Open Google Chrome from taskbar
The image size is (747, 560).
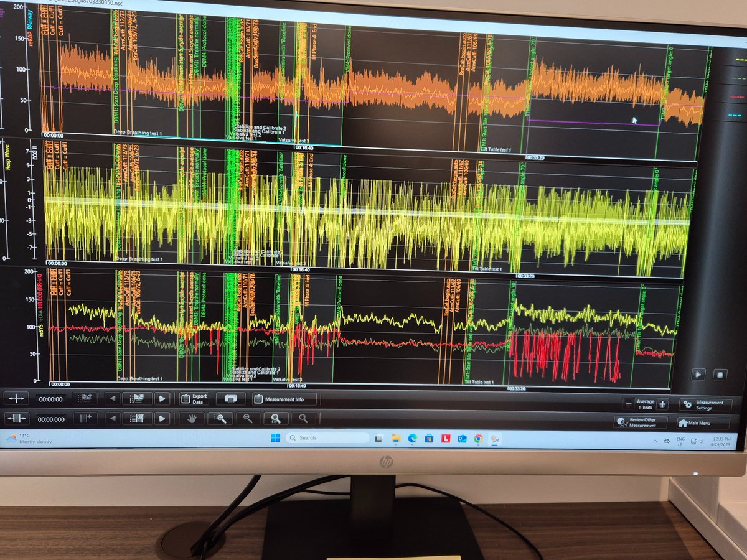tap(478, 439)
